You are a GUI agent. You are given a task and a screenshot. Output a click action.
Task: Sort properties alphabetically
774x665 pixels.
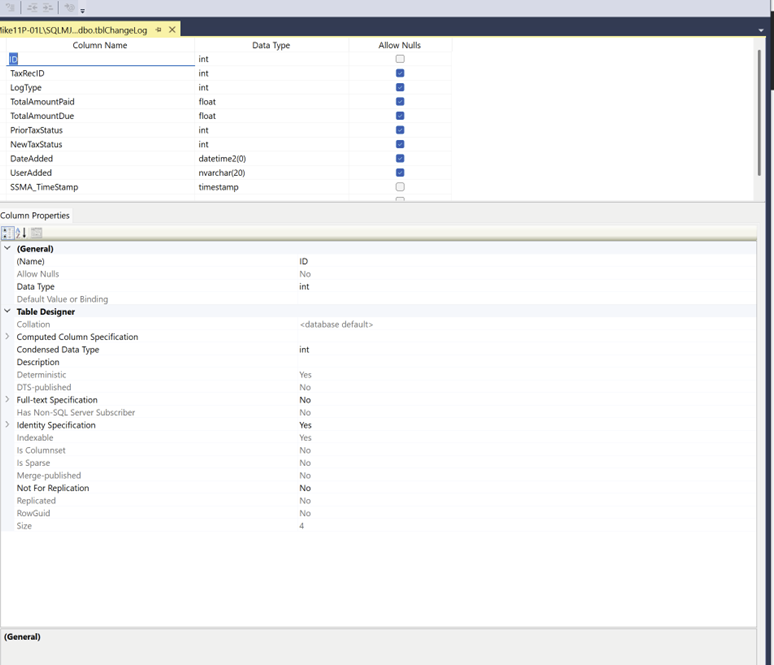tap(21, 233)
